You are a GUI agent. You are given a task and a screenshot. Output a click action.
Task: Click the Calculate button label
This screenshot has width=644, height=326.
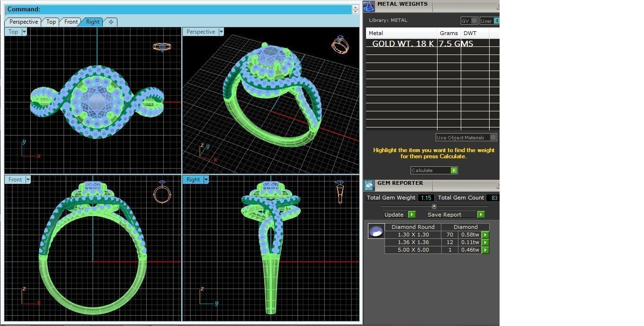tap(421, 170)
